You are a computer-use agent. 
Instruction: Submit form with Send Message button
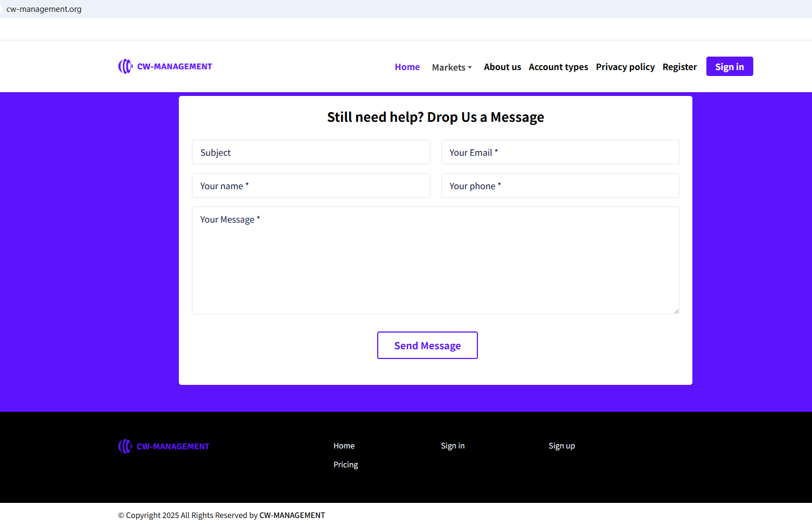[427, 346]
